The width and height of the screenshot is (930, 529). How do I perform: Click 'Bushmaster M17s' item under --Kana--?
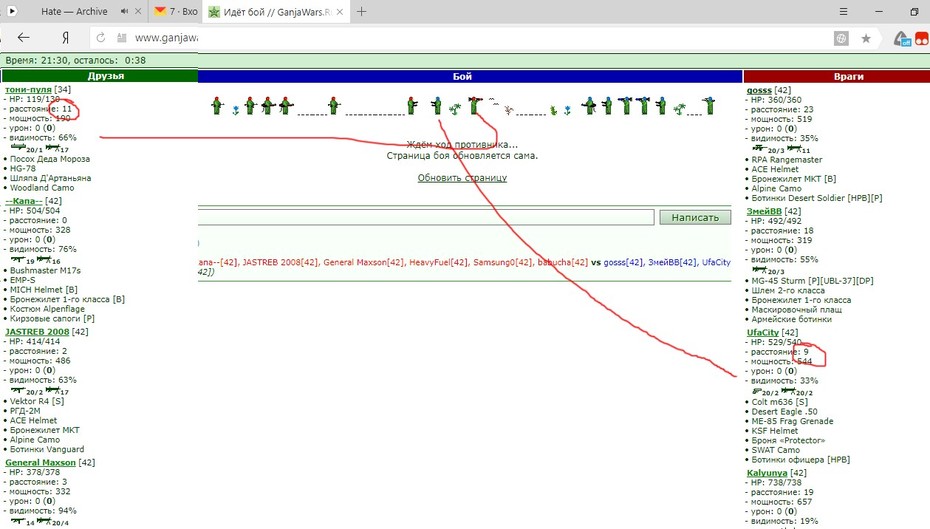point(45,270)
